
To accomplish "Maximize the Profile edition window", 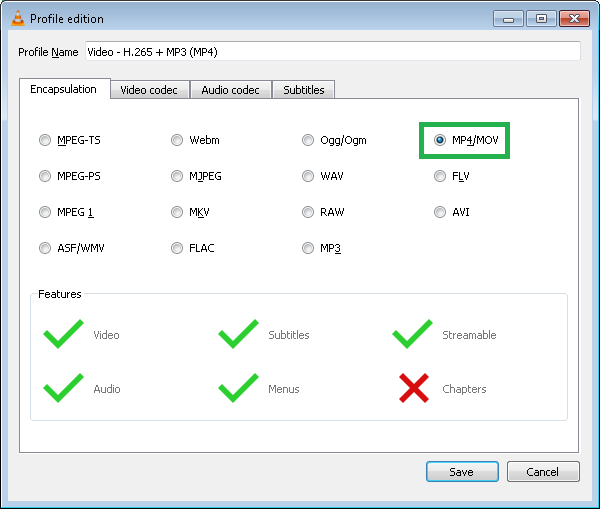I will click(541, 19).
